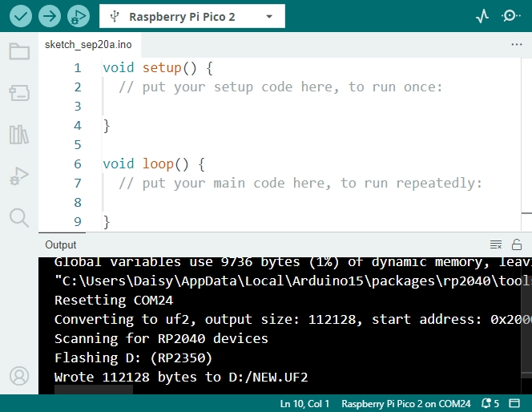The width and height of the screenshot is (532, 412).
Task: Click 'Resetting COM24' output line
Action: pos(114,301)
